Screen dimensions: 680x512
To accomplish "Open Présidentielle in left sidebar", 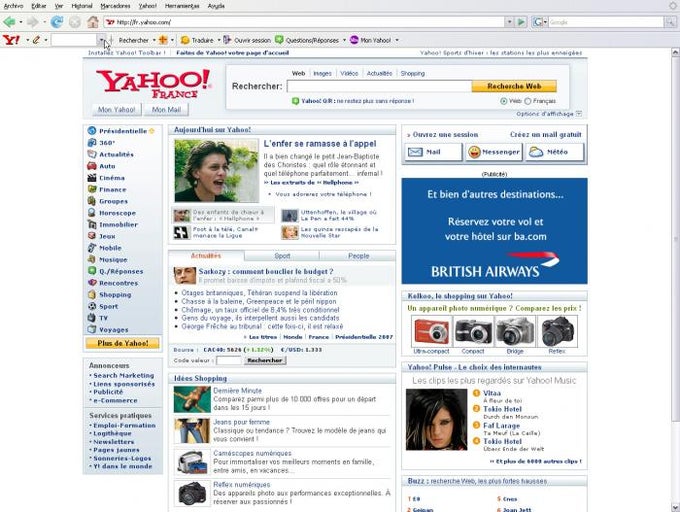I will point(123,131).
